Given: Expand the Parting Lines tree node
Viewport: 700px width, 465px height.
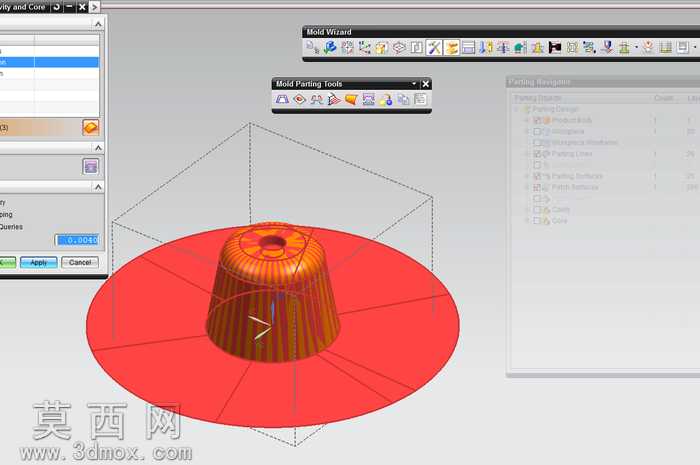Looking at the screenshot, I should pos(527,154).
